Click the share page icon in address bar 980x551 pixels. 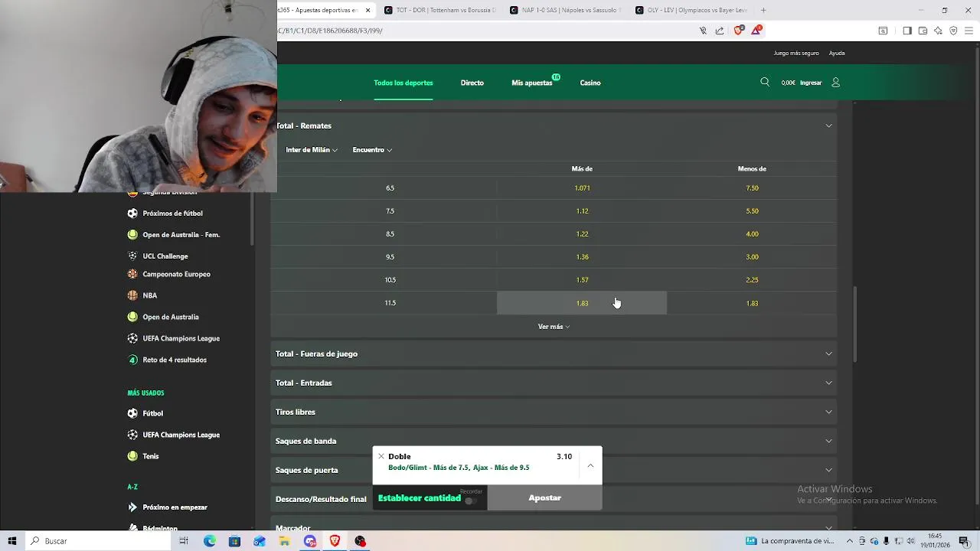720,31
